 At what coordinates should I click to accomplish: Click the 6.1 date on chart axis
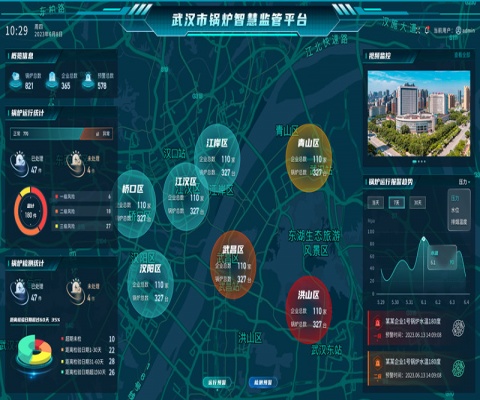tap(423, 302)
